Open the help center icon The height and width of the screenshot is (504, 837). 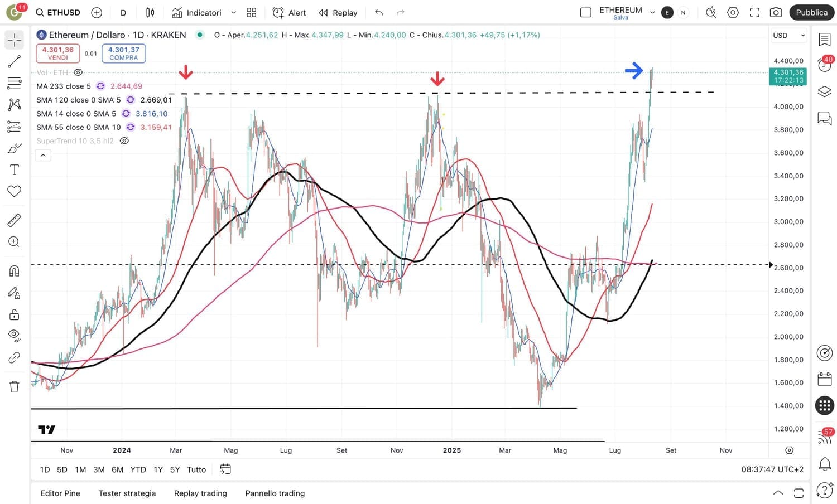point(825,490)
